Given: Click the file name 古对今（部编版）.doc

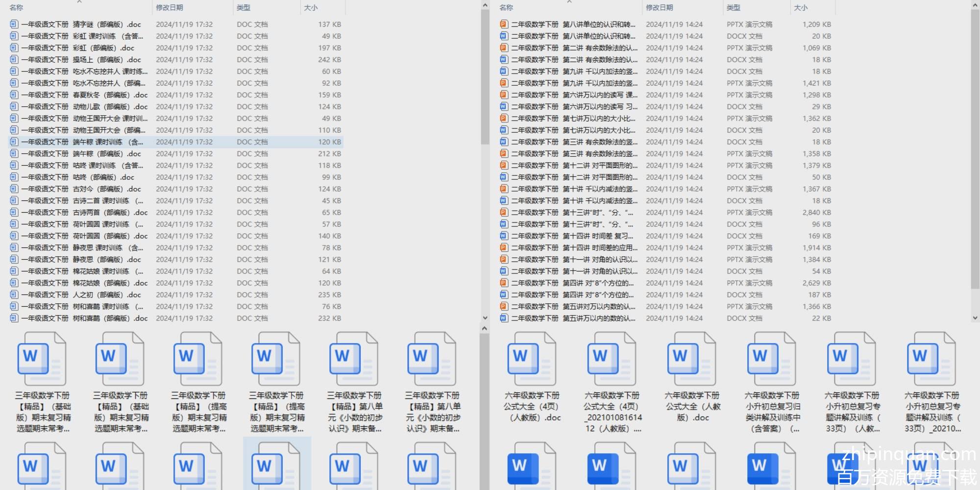Looking at the screenshot, I should click(x=107, y=189).
